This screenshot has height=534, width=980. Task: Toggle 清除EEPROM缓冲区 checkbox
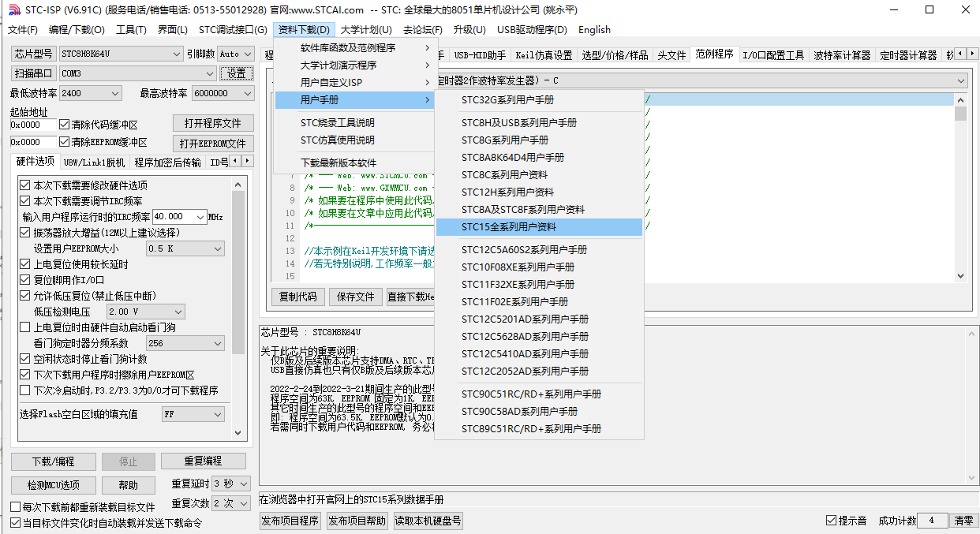65,142
